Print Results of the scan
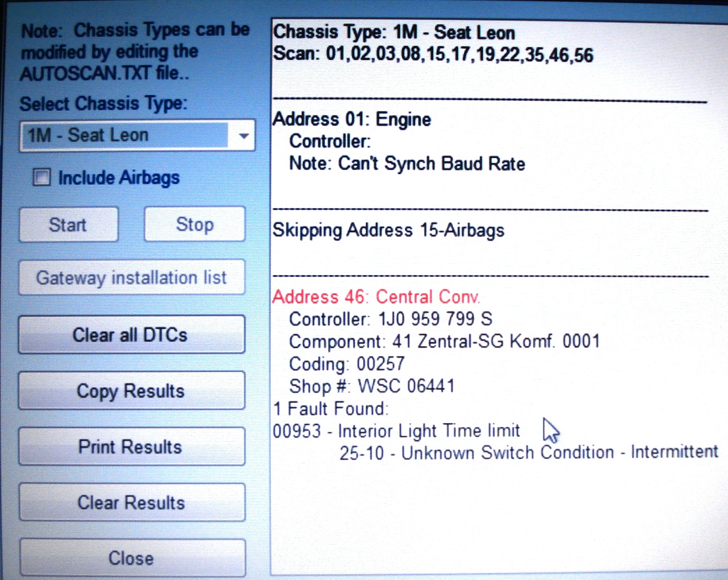 tap(132, 446)
